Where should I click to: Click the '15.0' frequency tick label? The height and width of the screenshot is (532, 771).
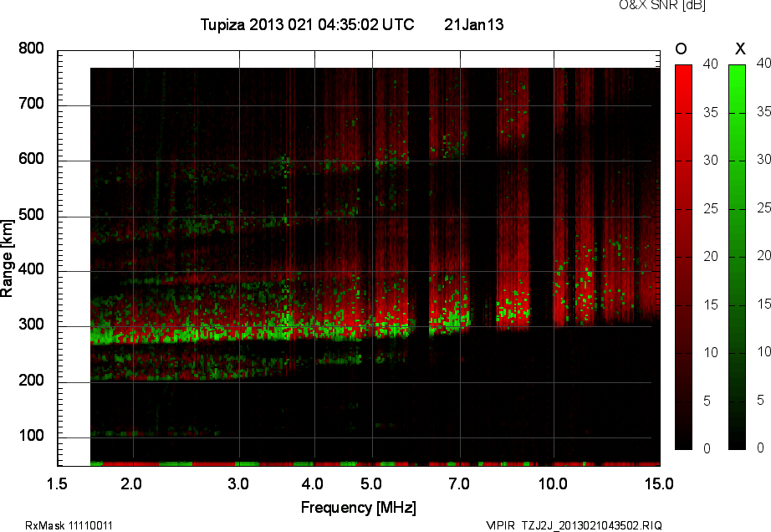(659, 483)
